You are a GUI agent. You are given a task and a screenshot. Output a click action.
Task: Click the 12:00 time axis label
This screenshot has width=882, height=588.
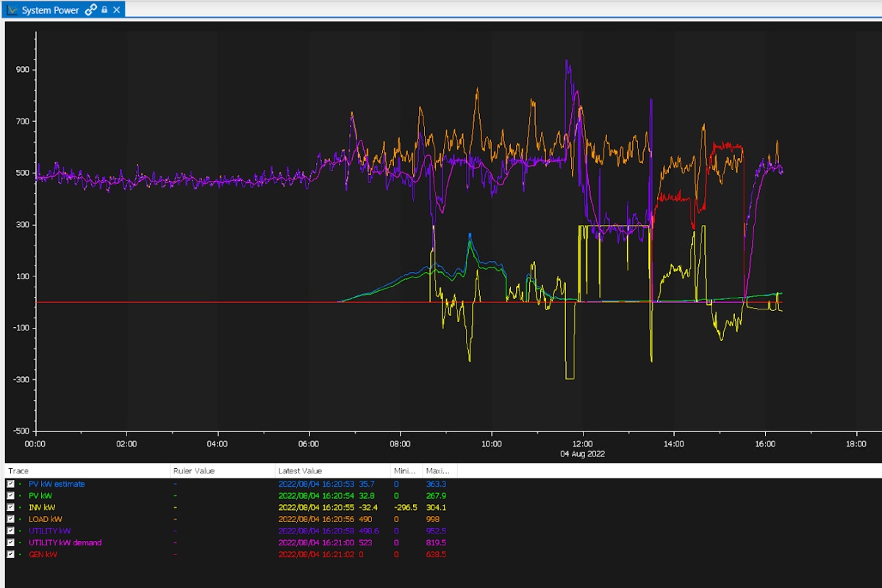tap(582, 444)
